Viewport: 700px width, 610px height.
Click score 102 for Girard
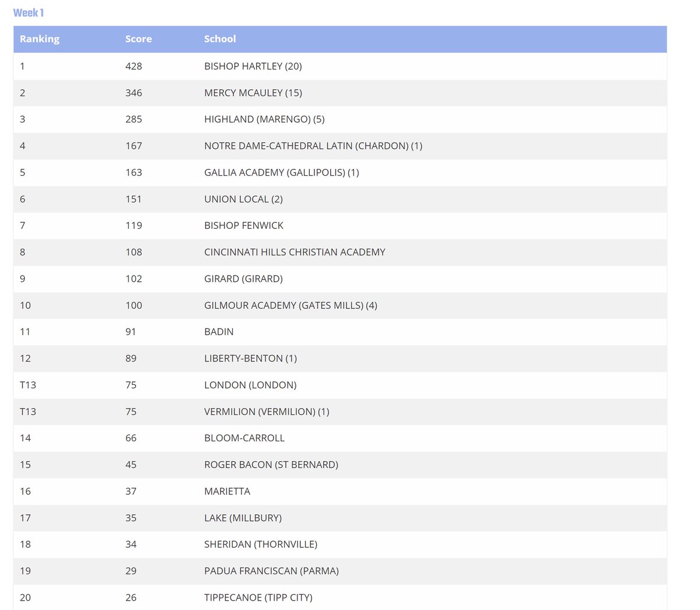pos(134,278)
